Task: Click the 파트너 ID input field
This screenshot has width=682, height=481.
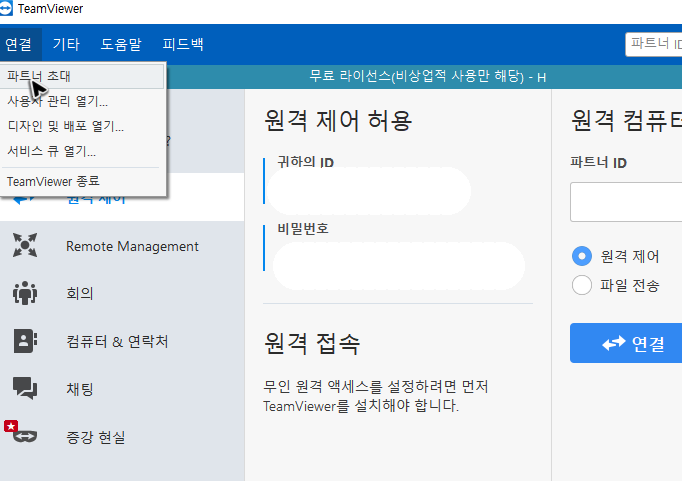Action: pos(626,202)
